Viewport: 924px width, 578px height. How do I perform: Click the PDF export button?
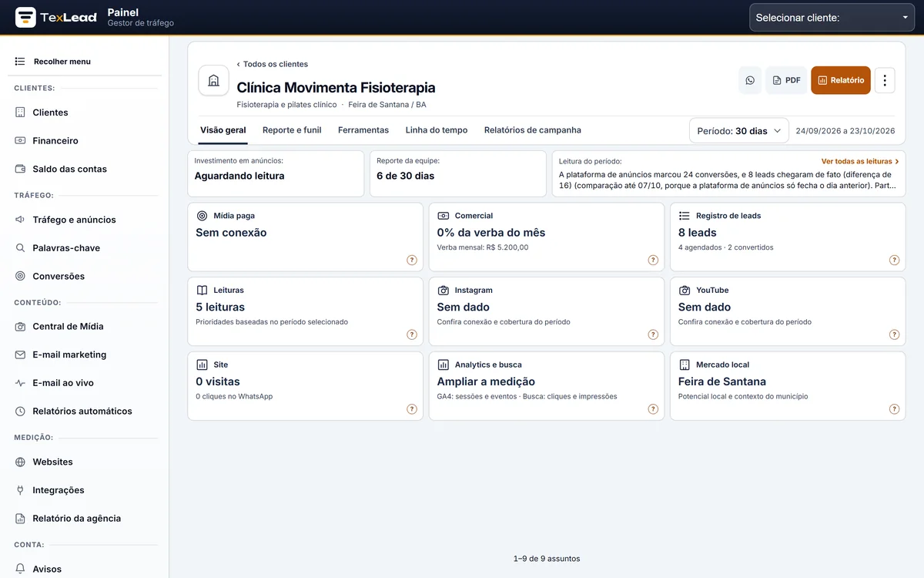click(x=786, y=80)
